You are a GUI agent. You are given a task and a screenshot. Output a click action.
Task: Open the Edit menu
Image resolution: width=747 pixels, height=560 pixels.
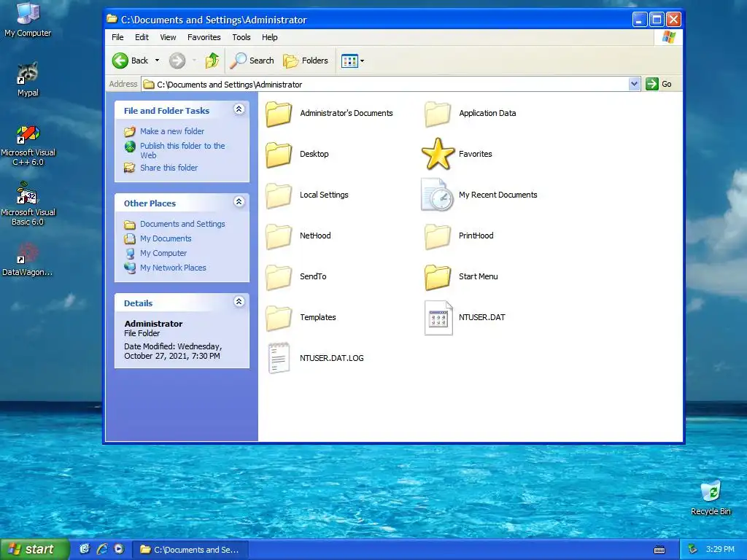click(x=142, y=37)
